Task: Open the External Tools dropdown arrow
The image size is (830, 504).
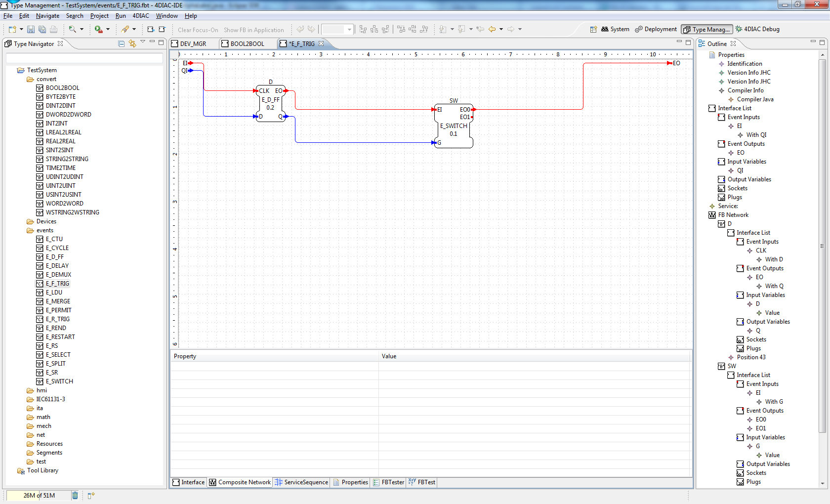Action: (x=134, y=30)
